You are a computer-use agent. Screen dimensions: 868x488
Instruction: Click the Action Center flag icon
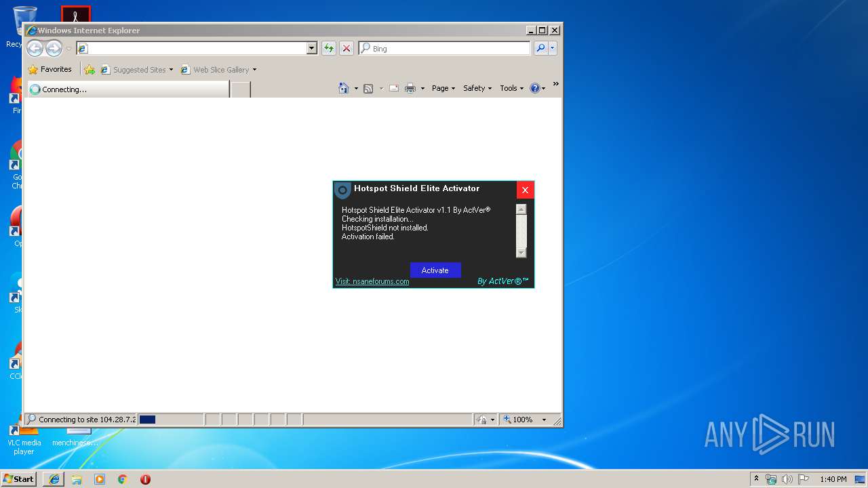804,479
